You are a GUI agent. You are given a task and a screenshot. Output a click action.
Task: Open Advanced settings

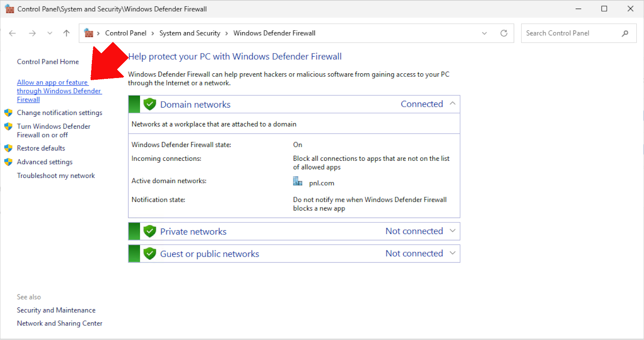pyautogui.click(x=45, y=162)
